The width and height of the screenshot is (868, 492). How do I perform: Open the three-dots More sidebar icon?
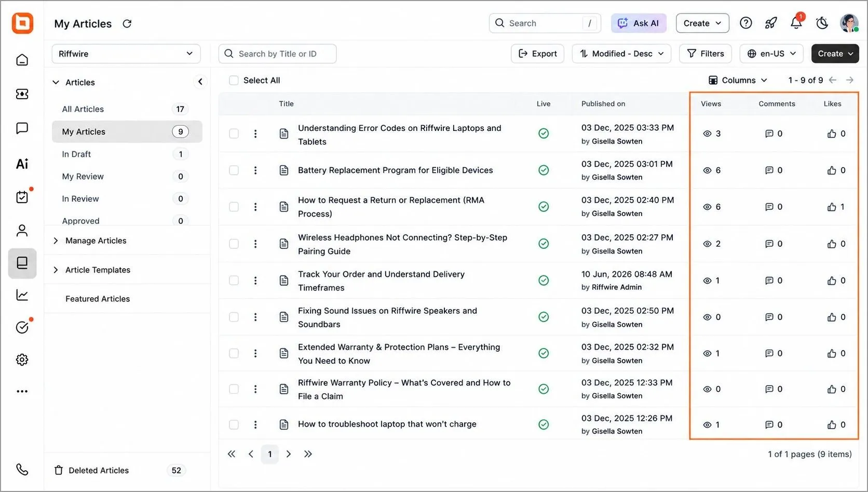point(22,391)
